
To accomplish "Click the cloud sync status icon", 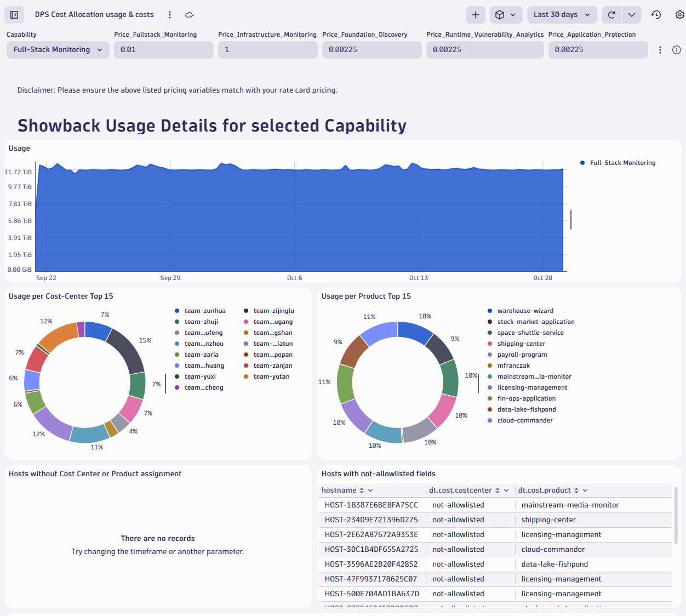I will 189,15.
